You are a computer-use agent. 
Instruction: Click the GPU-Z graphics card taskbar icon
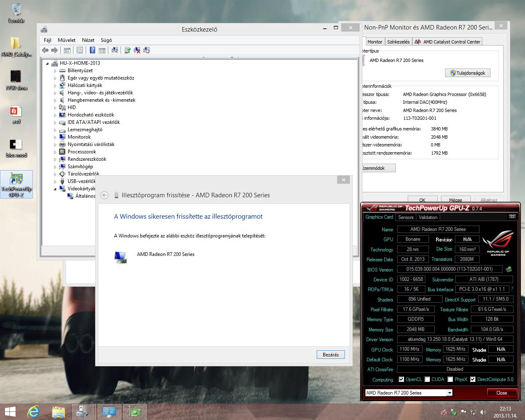point(135,412)
